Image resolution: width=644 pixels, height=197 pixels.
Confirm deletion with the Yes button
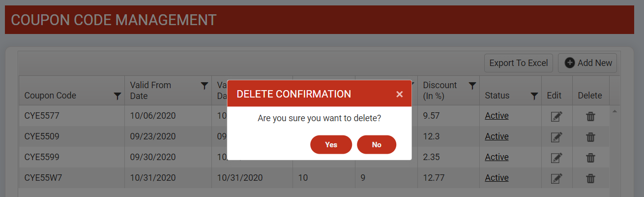(331, 145)
